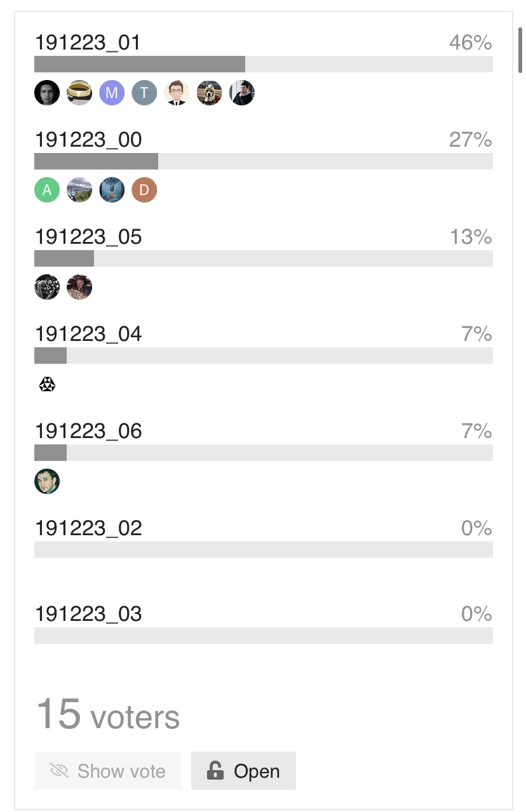
Task: Click the 15 voters count
Action: [x=108, y=714]
